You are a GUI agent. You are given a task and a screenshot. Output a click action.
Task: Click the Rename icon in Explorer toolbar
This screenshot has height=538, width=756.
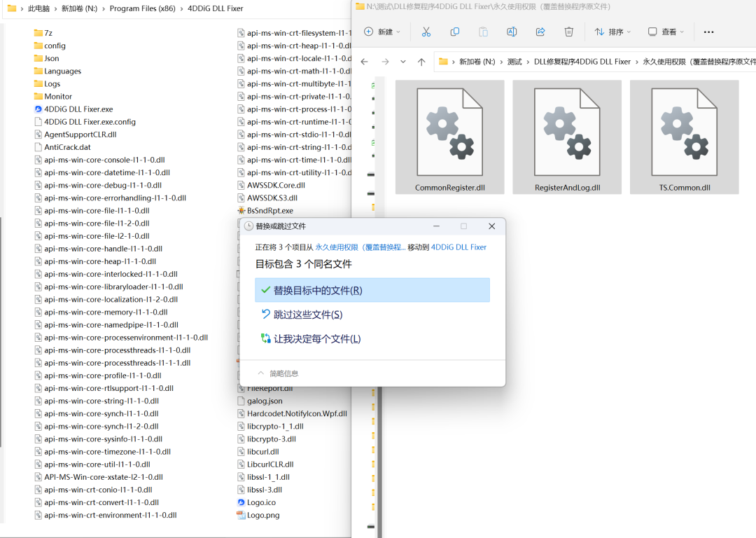(512, 32)
